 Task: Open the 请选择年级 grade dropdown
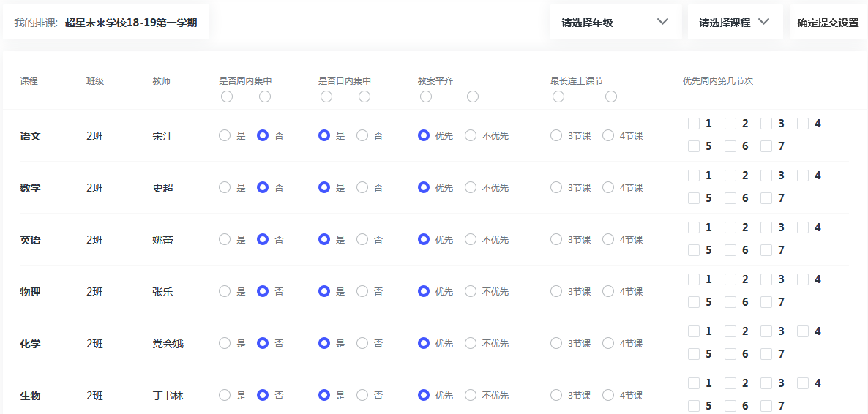tap(615, 23)
